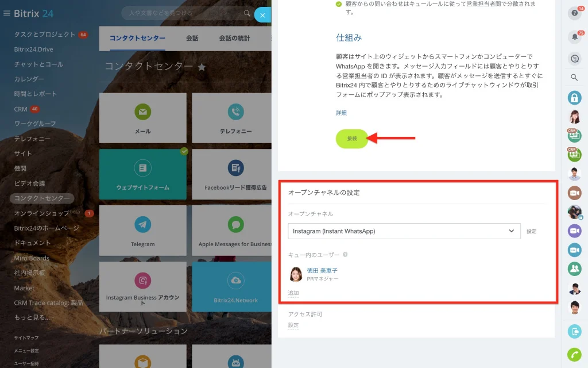The height and width of the screenshot is (368, 588).
Task: Close the slider panel with blue X
Action: pos(262,15)
